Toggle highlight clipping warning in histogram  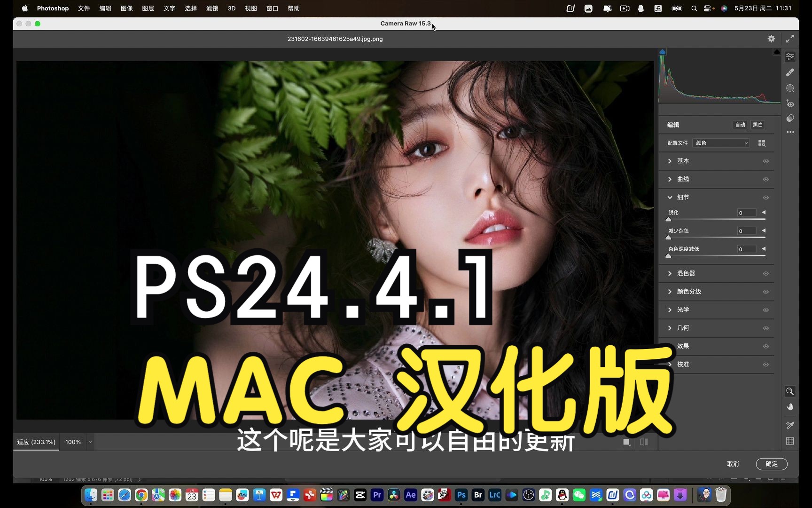[x=777, y=52]
